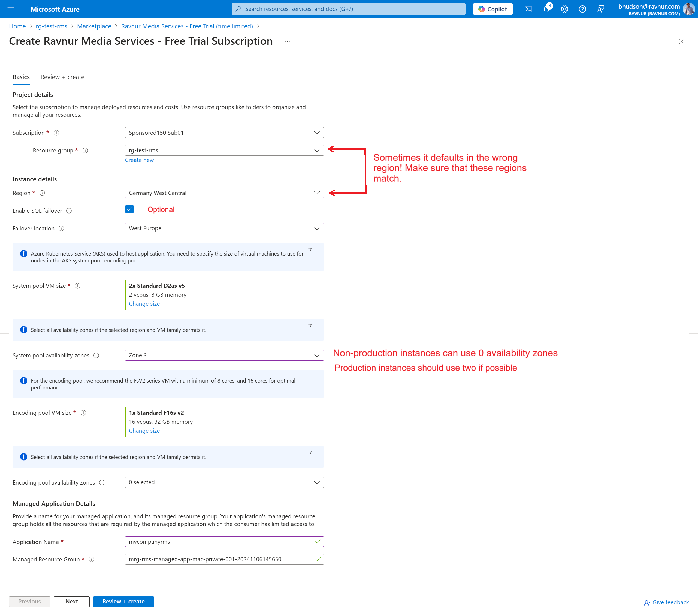The image size is (698, 616).
Task: Click Encoding pool VM size info icon
Action: pos(83,413)
